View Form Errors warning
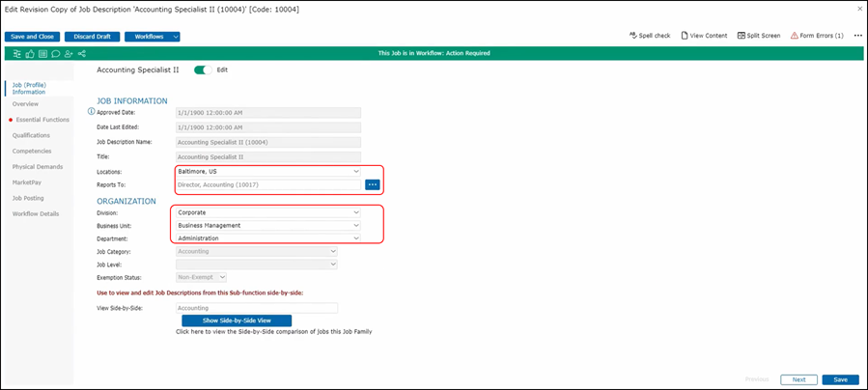Viewport: 868px width, 390px height. coord(816,36)
